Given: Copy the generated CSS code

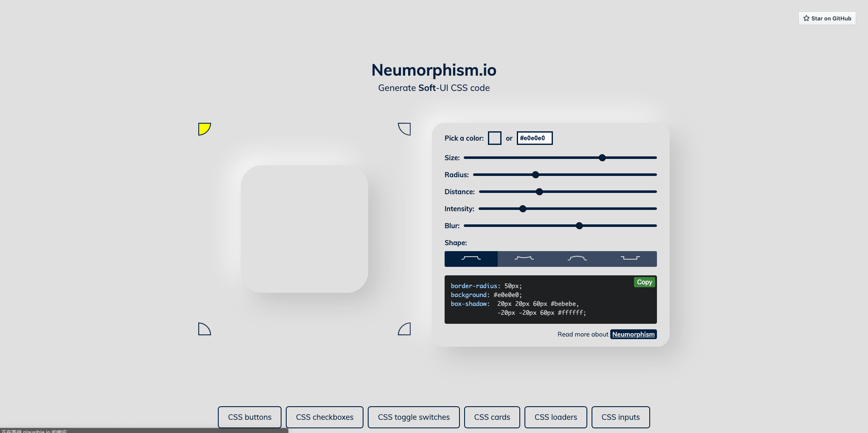Looking at the screenshot, I should pyautogui.click(x=644, y=282).
